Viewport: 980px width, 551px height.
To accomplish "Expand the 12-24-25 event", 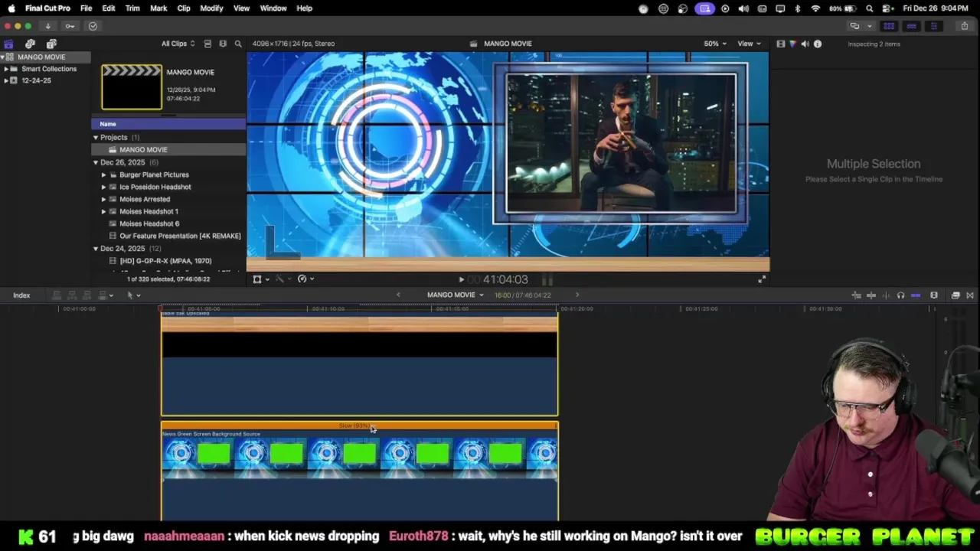I will coord(6,80).
